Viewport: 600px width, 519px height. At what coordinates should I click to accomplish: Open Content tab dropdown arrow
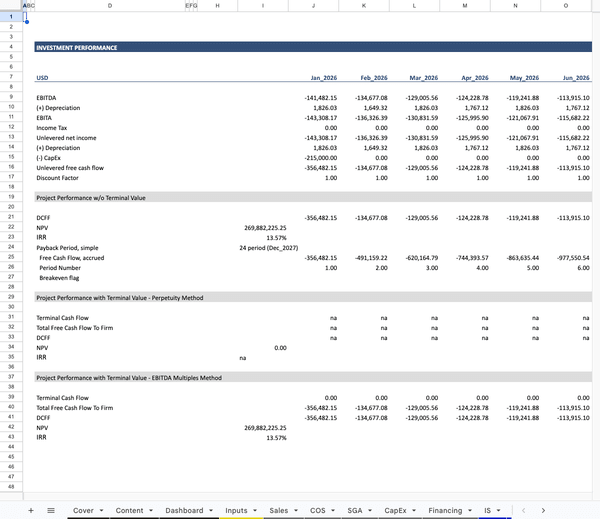click(151, 511)
